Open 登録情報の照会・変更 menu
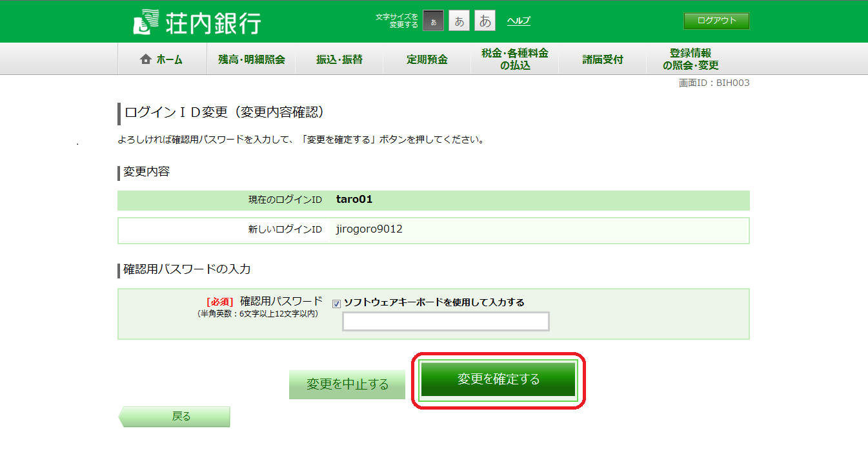The image size is (868, 449). coord(690,59)
